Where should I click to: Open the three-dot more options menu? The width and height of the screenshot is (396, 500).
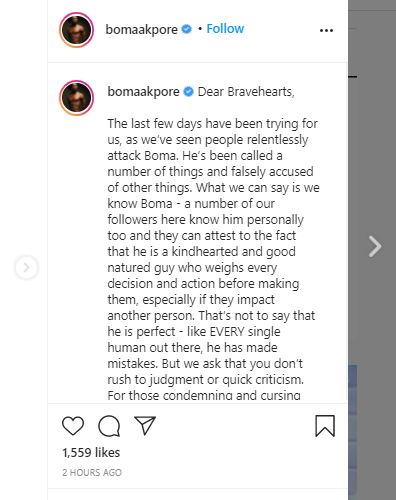(326, 30)
